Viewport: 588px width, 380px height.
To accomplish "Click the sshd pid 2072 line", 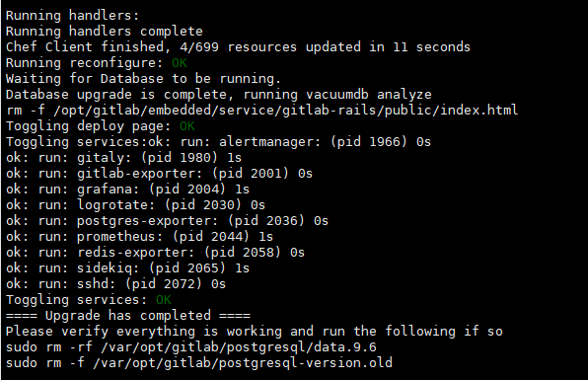I will pyautogui.click(x=115, y=284).
